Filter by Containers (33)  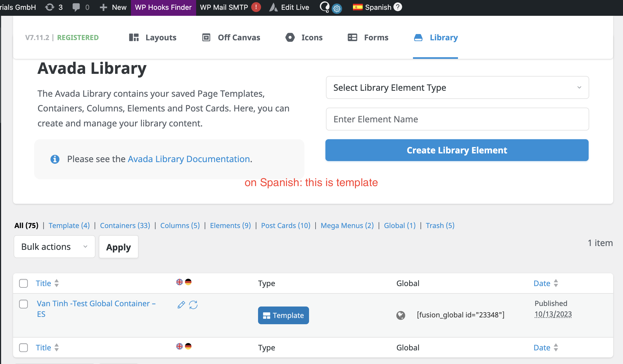pyautogui.click(x=125, y=226)
